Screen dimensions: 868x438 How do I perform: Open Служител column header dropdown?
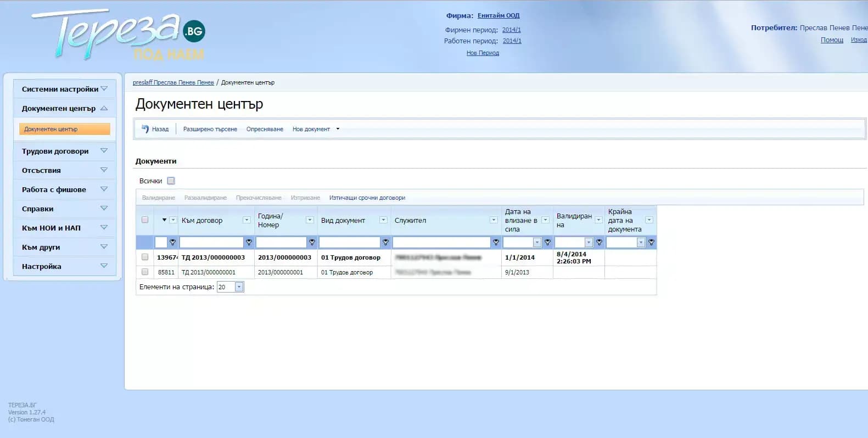coord(494,220)
